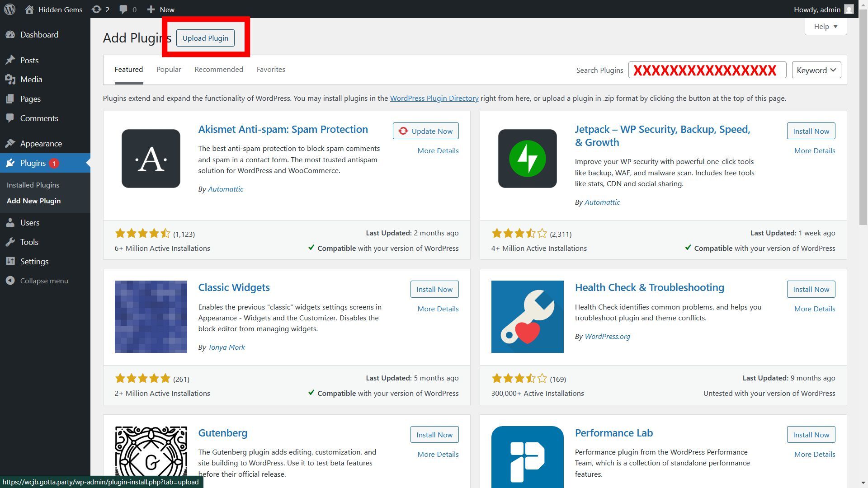Click the Performance Lab plugin icon
The height and width of the screenshot is (488, 868).
528,457
